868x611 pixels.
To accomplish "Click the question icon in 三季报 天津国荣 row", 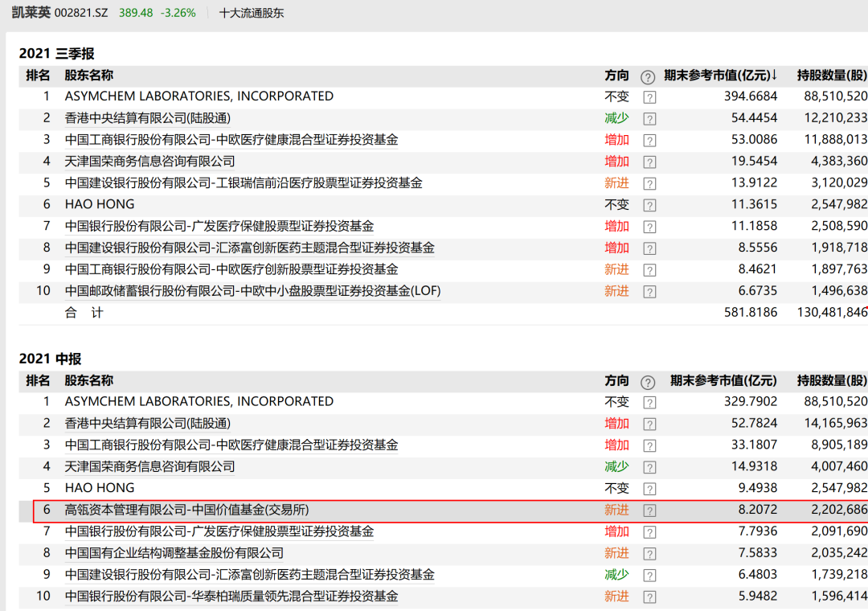I will click(649, 162).
